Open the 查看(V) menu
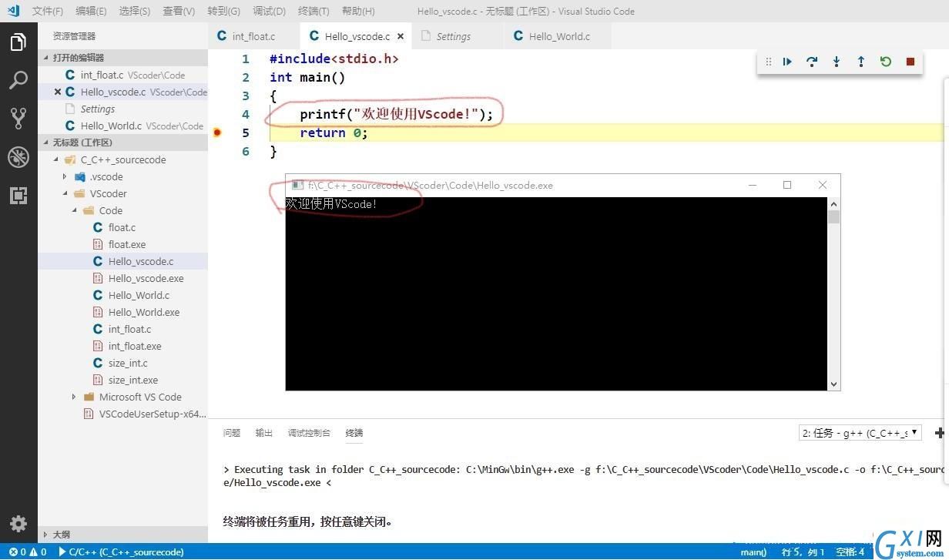The width and height of the screenshot is (949, 560). (179, 11)
